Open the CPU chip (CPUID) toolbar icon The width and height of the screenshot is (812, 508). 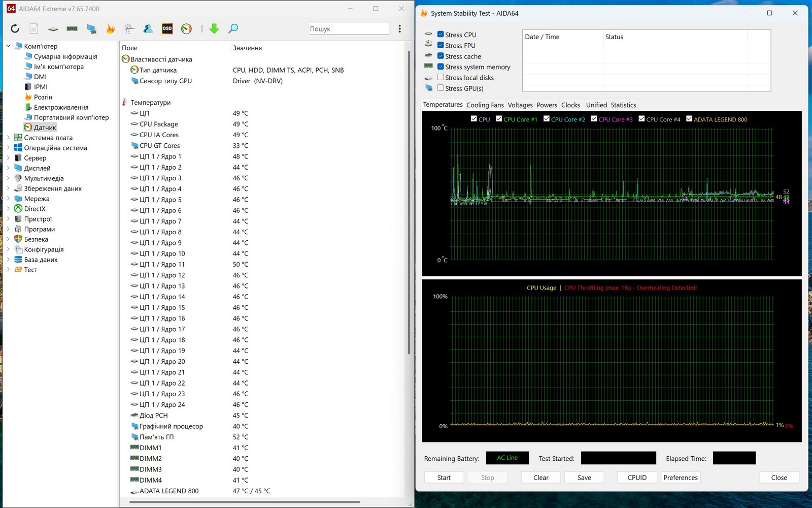53,29
